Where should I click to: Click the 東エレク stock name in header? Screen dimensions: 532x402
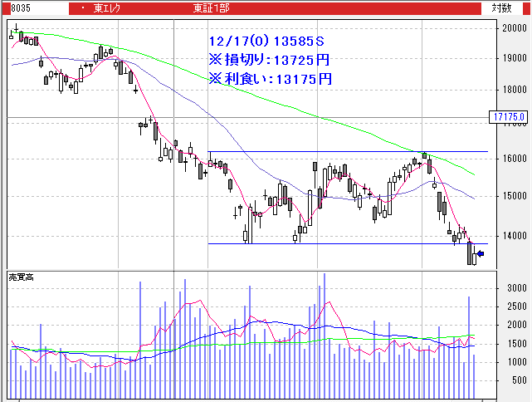point(107,7)
